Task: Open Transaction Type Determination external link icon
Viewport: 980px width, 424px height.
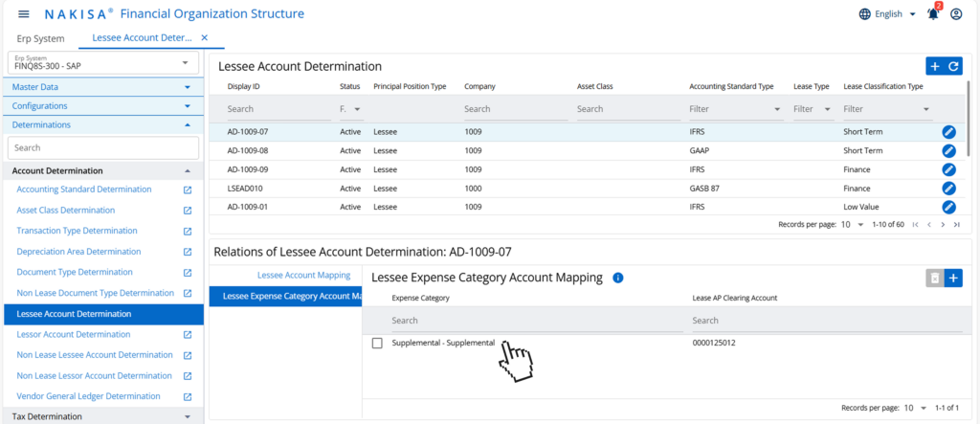Action: click(187, 232)
